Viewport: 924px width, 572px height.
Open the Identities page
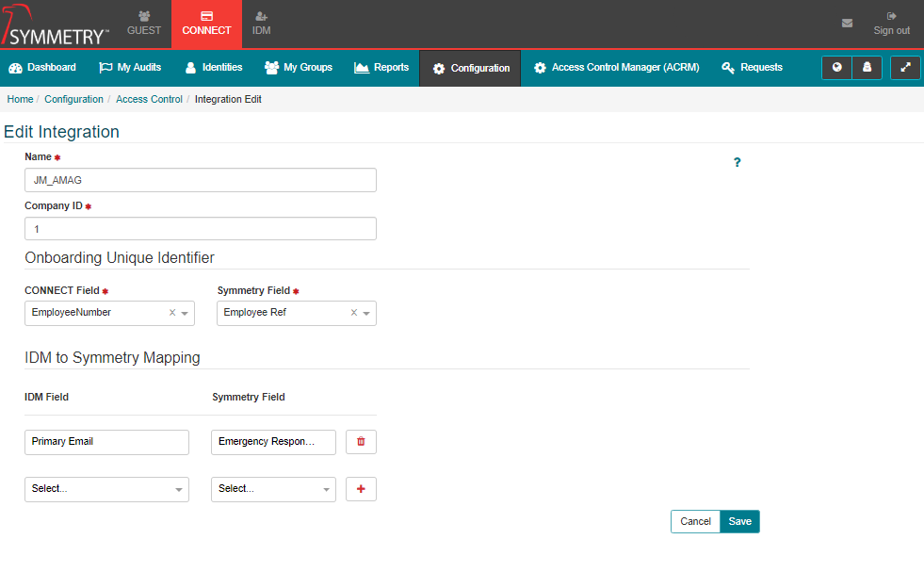(214, 68)
